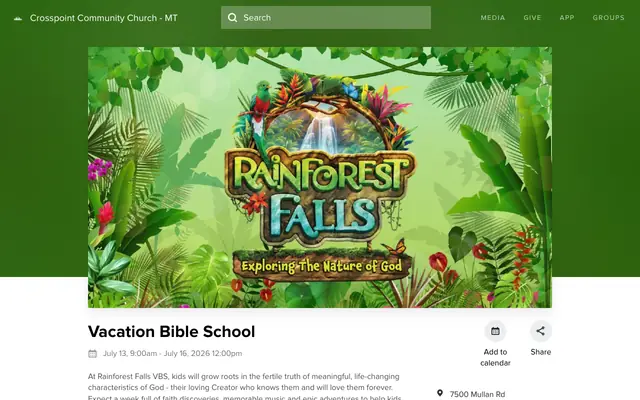Click the Crosspoint church logo icon

pos(18,18)
